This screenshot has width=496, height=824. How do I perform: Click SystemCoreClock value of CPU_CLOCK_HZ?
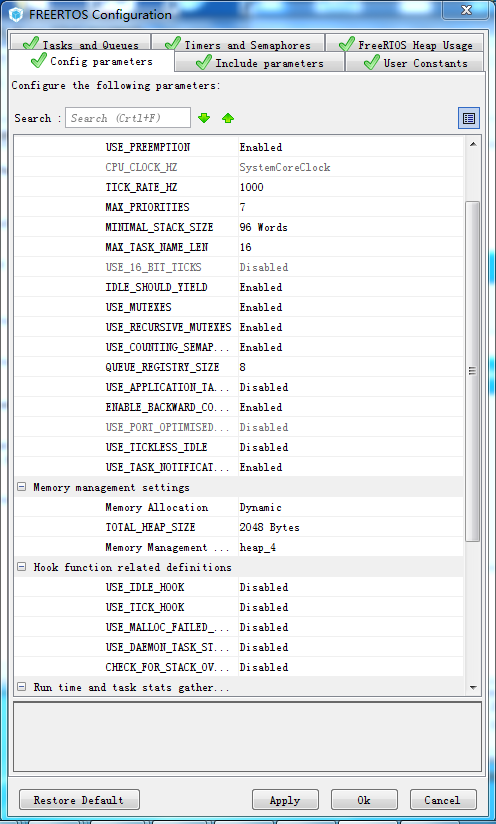(x=285, y=167)
